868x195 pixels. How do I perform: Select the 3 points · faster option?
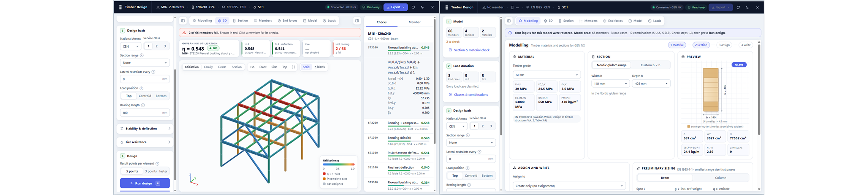tap(156, 171)
